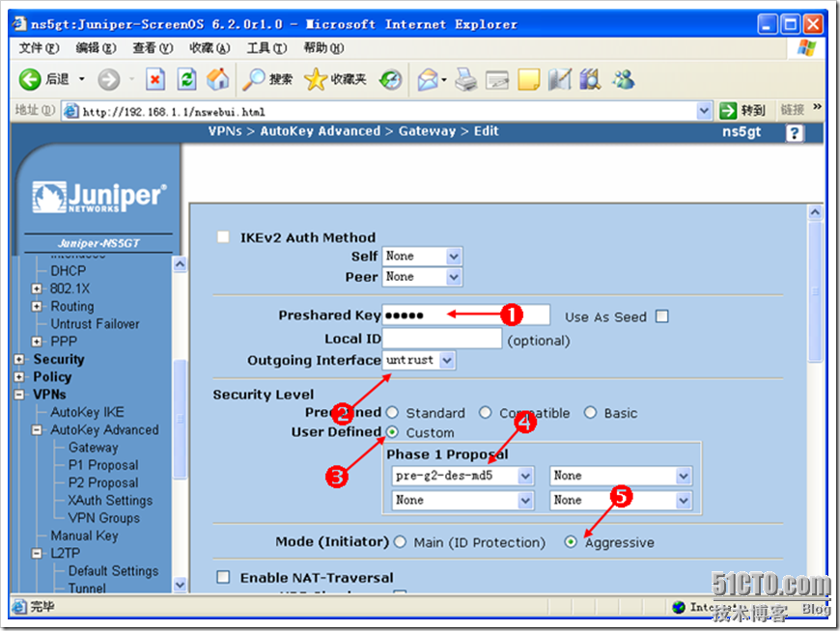Open Gateway in the sidebar tree
Viewport: 840px width, 631px height.
point(94,448)
